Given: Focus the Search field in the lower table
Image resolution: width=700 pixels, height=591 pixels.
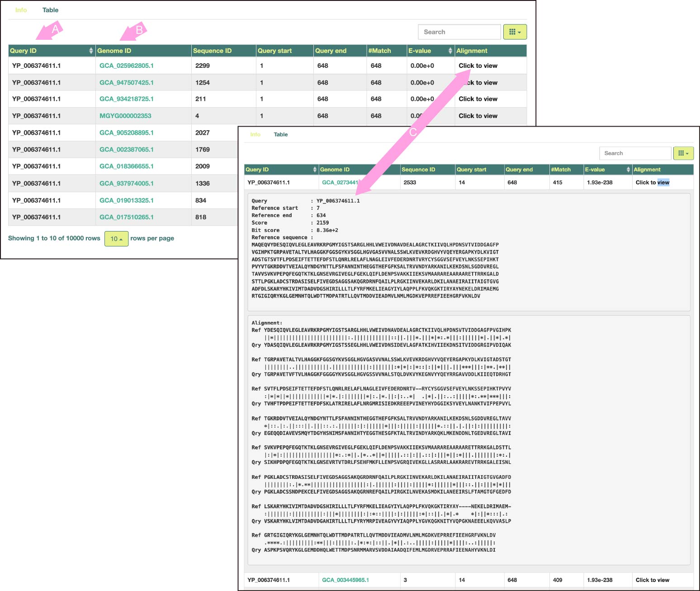Looking at the screenshot, I should (x=635, y=153).
